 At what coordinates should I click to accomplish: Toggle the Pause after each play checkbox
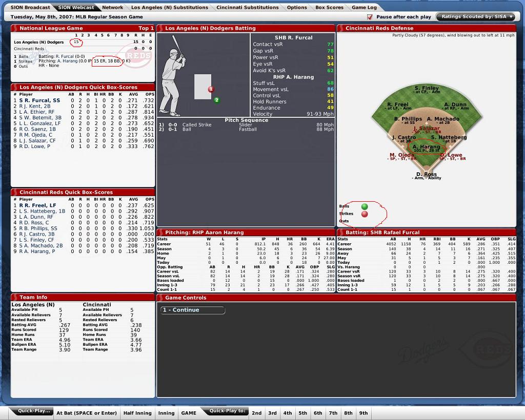(x=370, y=17)
